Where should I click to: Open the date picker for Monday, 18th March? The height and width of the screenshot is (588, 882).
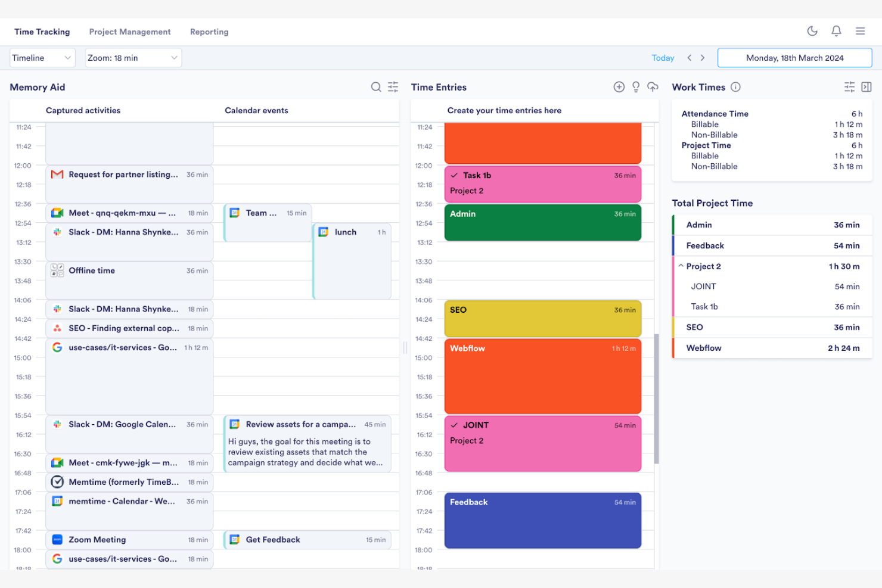pos(794,57)
